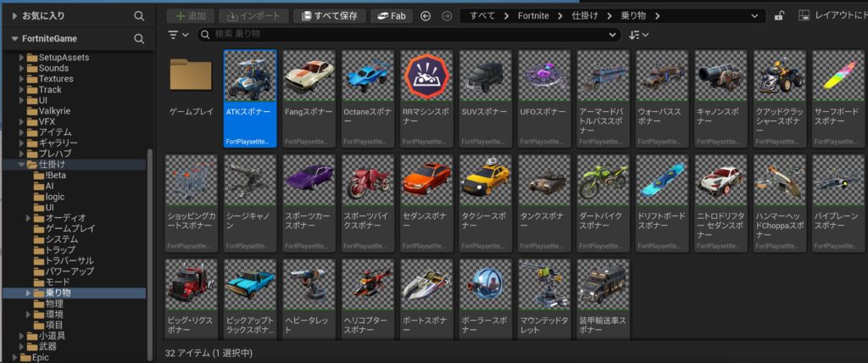Image resolution: width=868 pixels, height=363 pixels.
Task: Select the セダンスポナー asset
Action: pos(427,204)
